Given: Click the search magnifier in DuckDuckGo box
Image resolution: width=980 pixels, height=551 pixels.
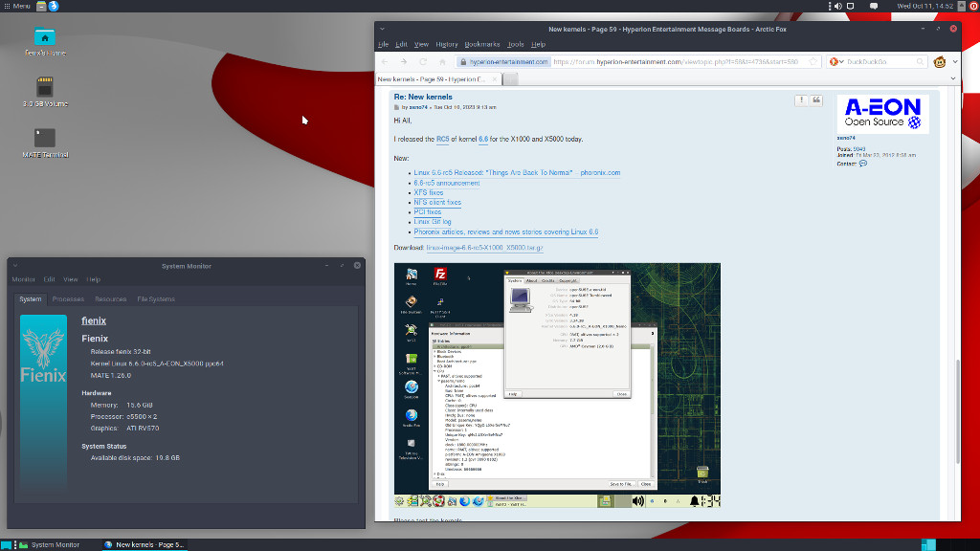Looking at the screenshot, I should point(920,62).
